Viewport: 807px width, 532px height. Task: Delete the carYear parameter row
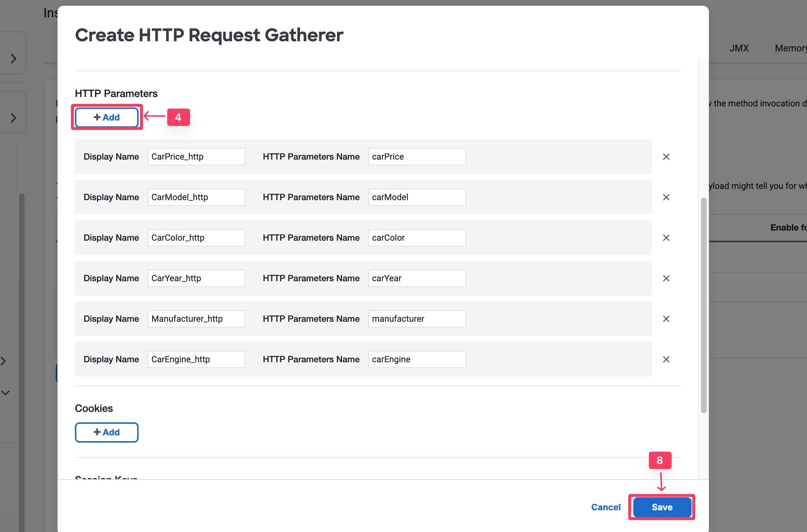click(666, 278)
